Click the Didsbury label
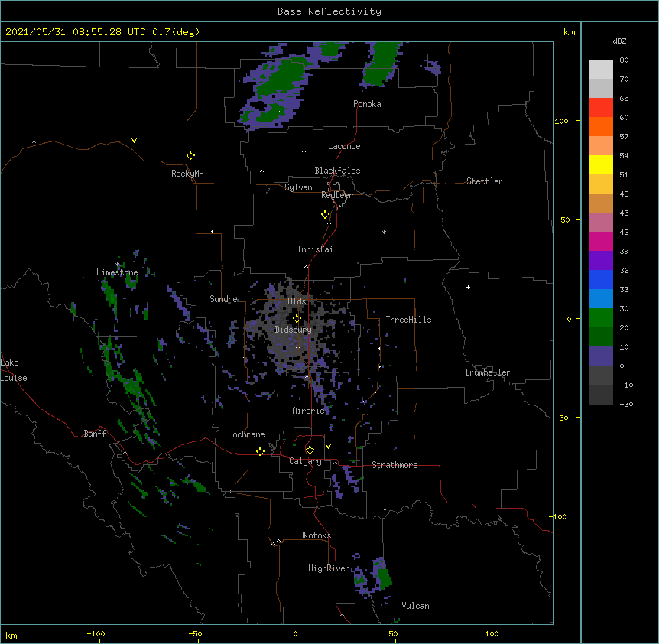This screenshot has height=644, width=659. 294,330
